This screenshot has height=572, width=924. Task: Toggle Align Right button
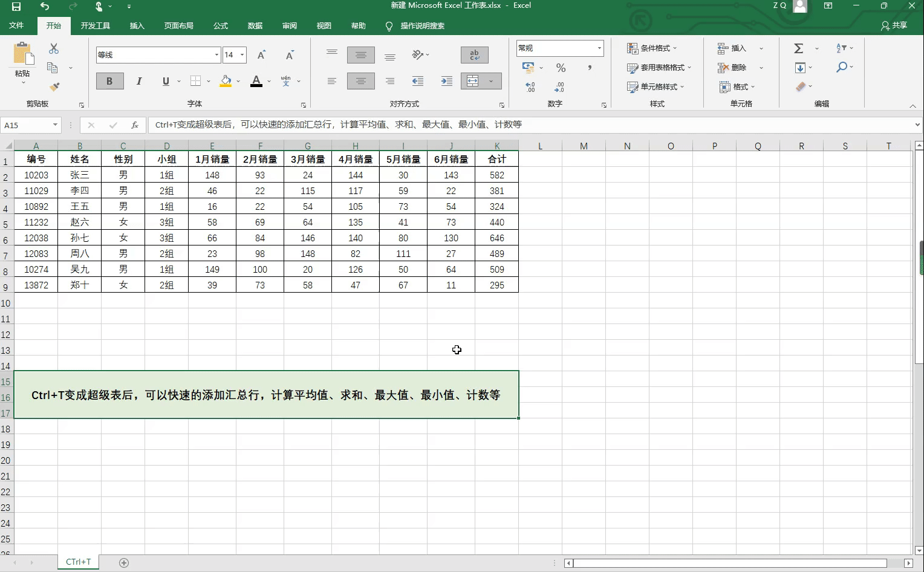click(x=390, y=81)
